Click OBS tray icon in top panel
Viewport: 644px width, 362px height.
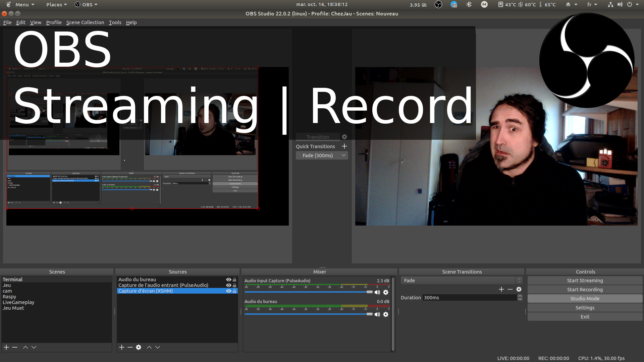coord(438,4)
